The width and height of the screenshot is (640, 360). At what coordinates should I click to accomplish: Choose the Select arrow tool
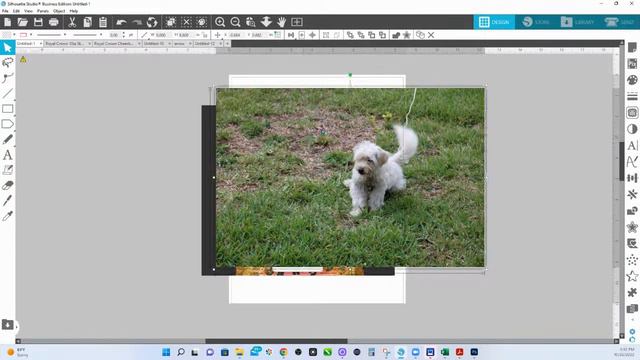click(7, 47)
